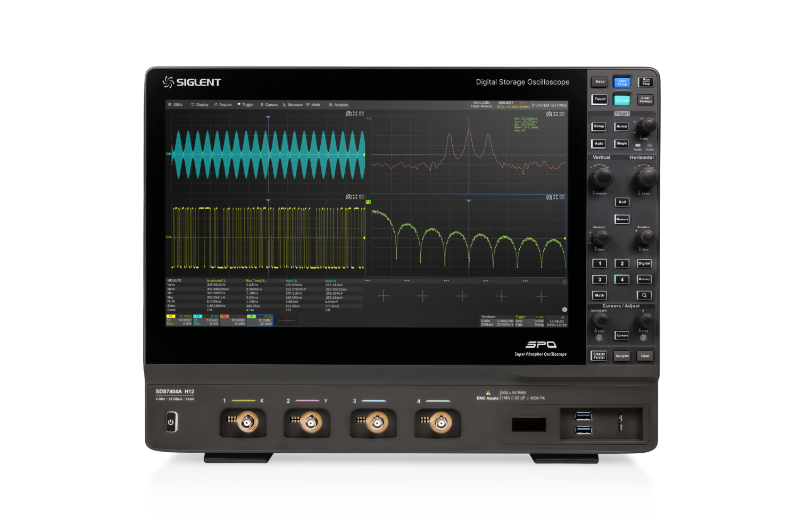This screenshot has width=798, height=532.
Task: Toggle Roll mode on the front panel
Action: [x=622, y=202]
